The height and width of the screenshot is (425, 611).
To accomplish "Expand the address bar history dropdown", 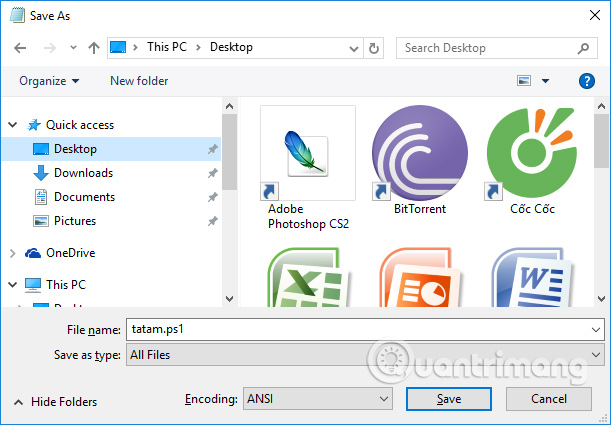I will coord(354,48).
